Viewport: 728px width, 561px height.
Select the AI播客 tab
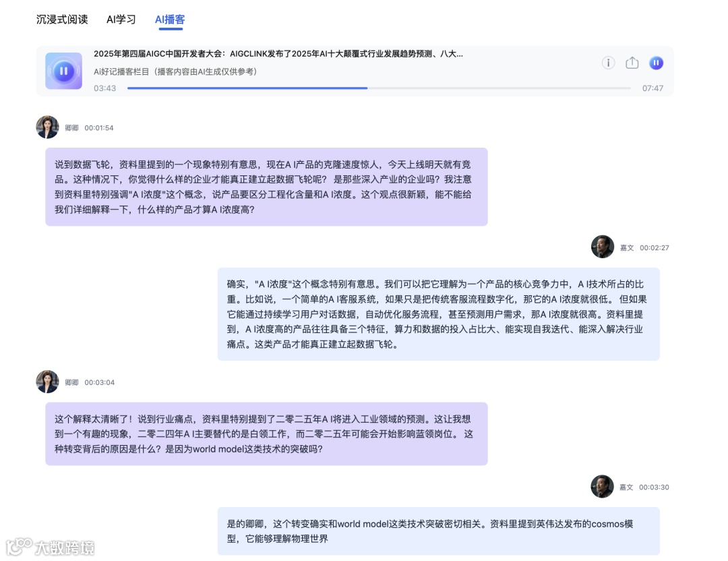(170, 20)
